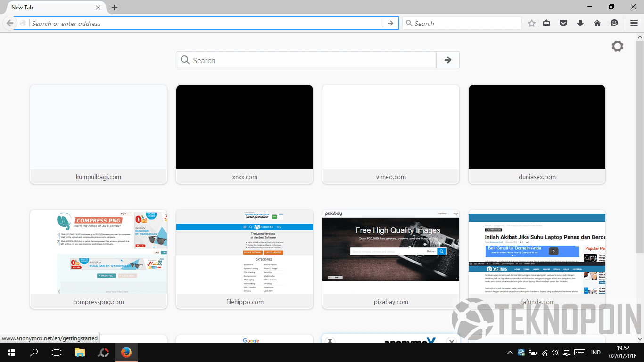Show bookmarks list icon in toolbar
The image size is (644, 362).
(x=546, y=23)
